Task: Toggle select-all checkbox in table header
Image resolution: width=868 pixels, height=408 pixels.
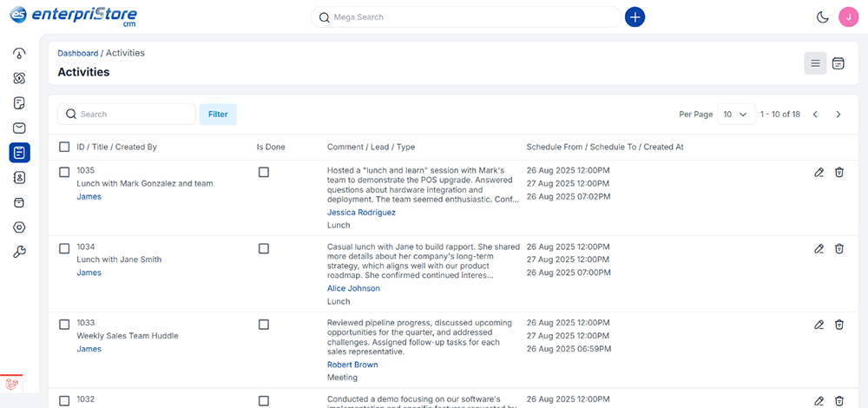Action: coord(64,147)
